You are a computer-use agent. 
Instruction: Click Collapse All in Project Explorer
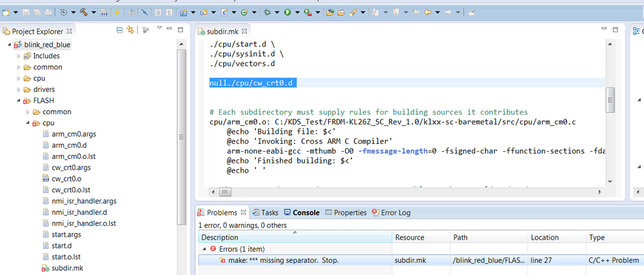[119, 30]
